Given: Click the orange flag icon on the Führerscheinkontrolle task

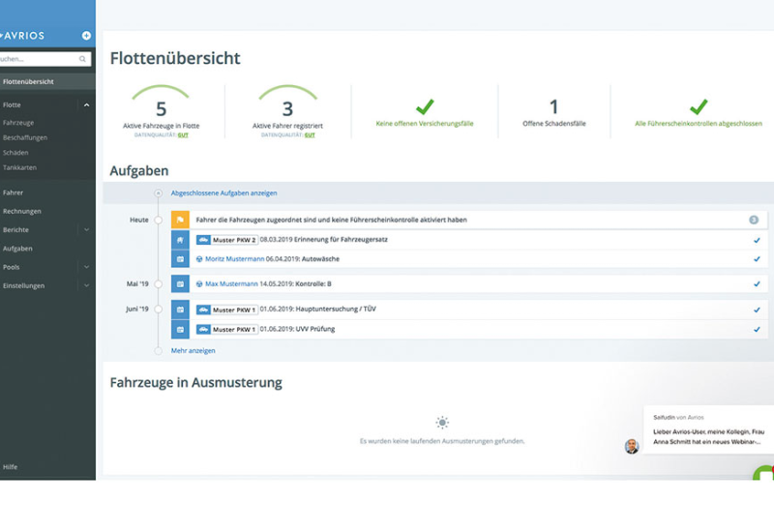Looking at the screenshot, I should click(180, 220).
